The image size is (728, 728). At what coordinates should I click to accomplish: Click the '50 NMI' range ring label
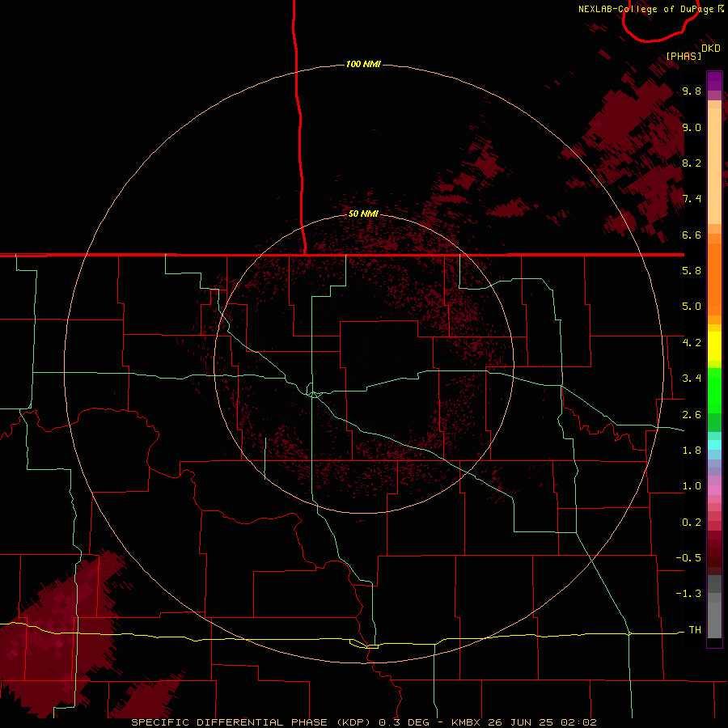(x=363, y=214)
